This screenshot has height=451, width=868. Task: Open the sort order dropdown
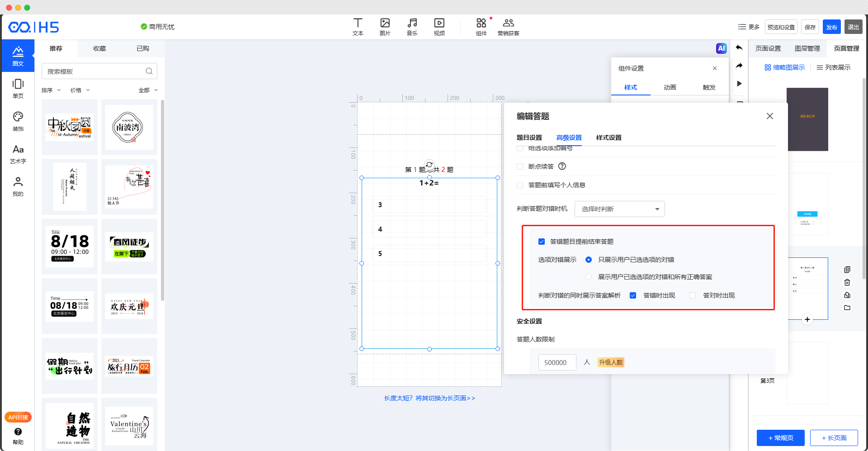coord(51,90)
